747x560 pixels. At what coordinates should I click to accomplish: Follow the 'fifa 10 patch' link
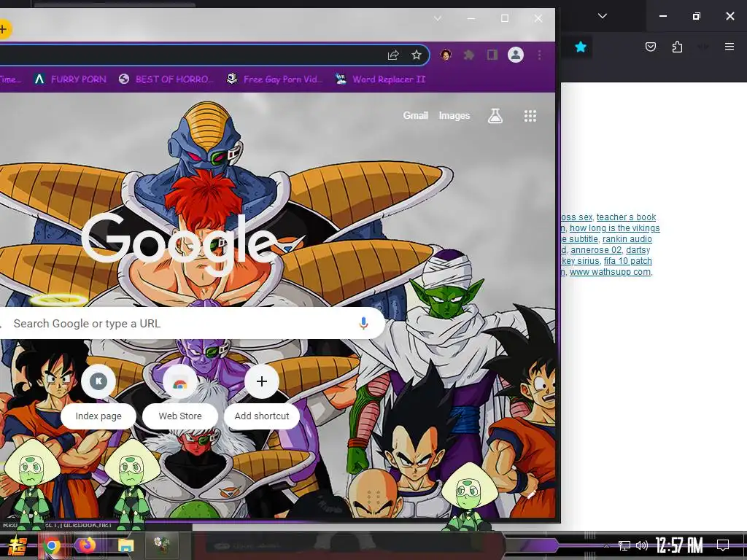(627, 261)
